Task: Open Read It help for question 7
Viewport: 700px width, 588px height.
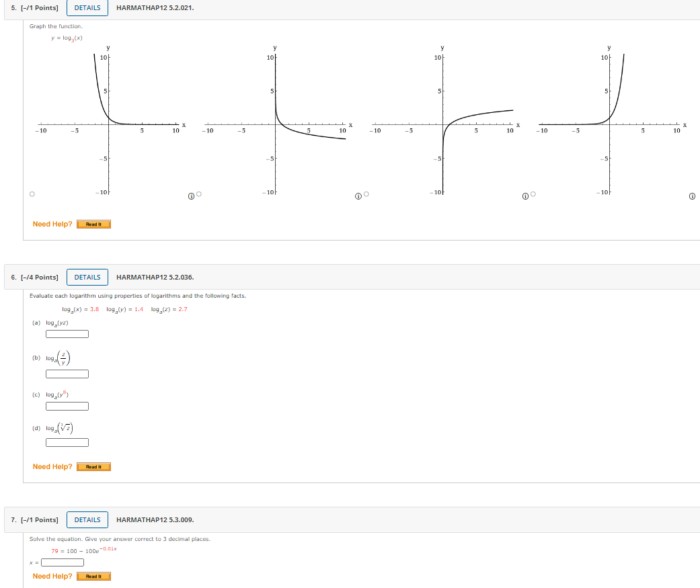Action: point(93,576)
